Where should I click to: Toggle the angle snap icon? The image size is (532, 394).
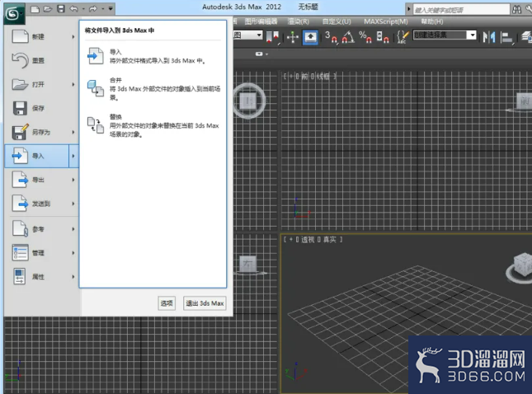[x=348, y=37]
